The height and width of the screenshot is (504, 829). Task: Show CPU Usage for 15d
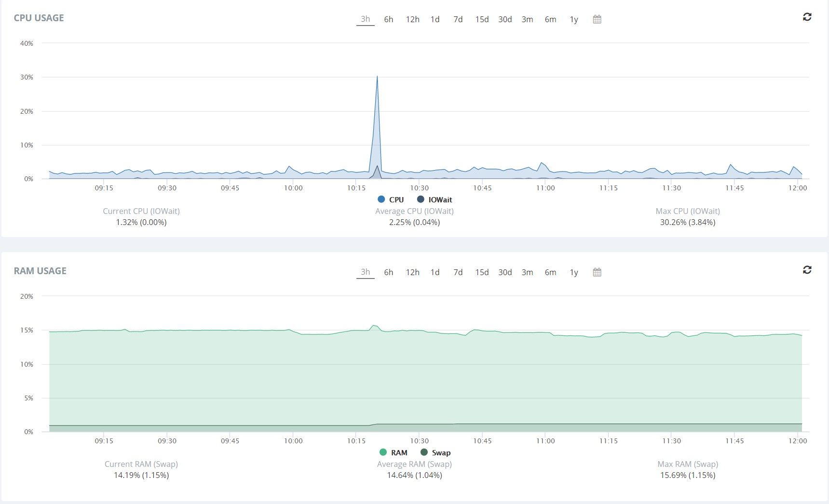click(x=482, y=19)
